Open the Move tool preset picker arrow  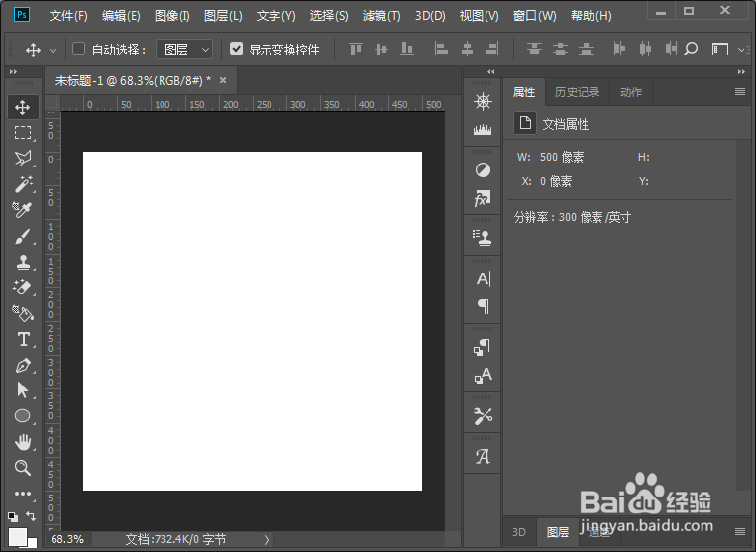tap(54, 51)
